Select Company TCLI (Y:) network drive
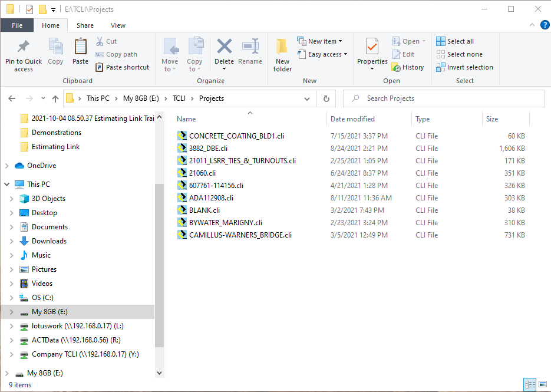This screenshot has height=392, width=551. pos(85,354)
